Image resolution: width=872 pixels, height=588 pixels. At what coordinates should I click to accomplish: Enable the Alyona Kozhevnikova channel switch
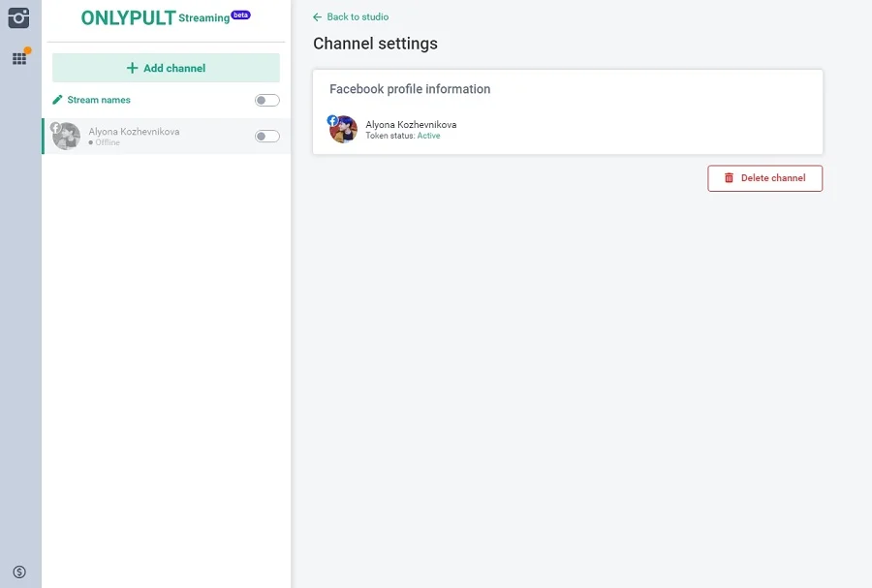point(266,137)
